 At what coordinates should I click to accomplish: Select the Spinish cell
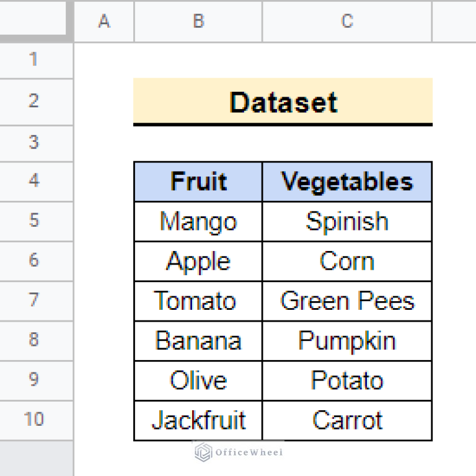pos(347,221)
